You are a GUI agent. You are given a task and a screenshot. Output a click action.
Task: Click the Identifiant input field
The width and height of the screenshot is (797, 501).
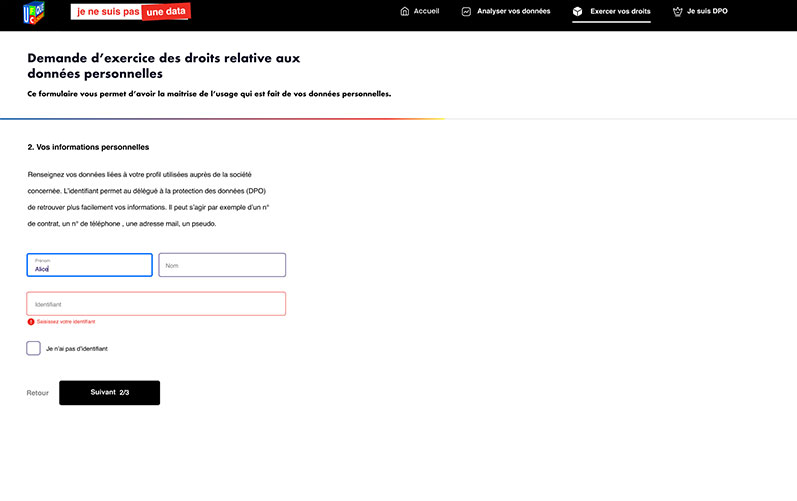point(156,303)
